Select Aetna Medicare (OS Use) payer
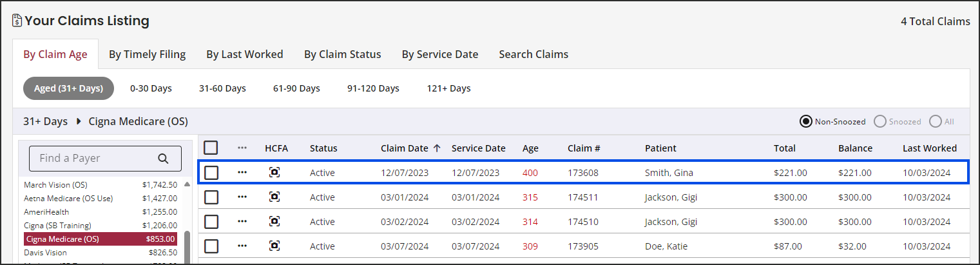980x265 pixels. point(101,199)
